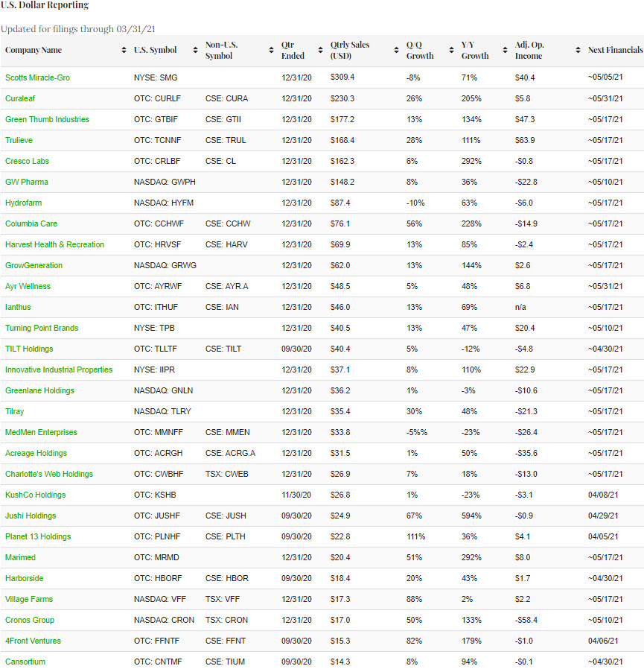Open the Trulieve link
Viewport: 644px width, 669px height.
point(19,140)
